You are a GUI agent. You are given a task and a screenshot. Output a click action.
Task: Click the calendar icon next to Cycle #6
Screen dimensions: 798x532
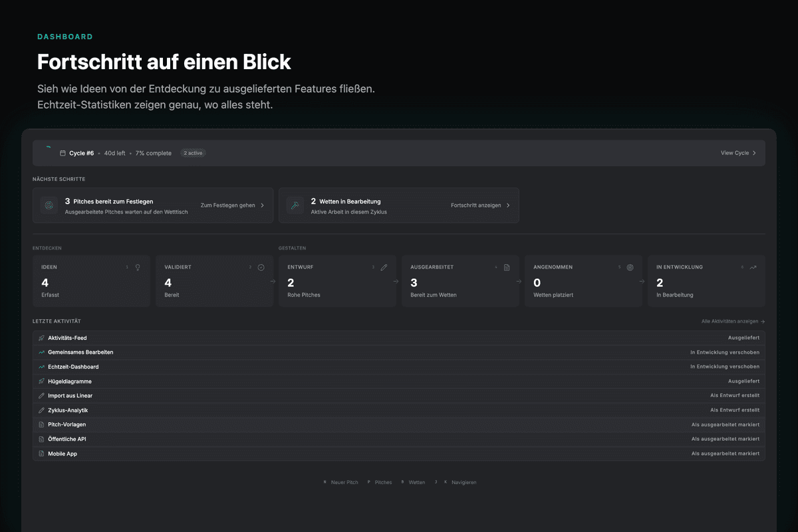coord(62,153)
